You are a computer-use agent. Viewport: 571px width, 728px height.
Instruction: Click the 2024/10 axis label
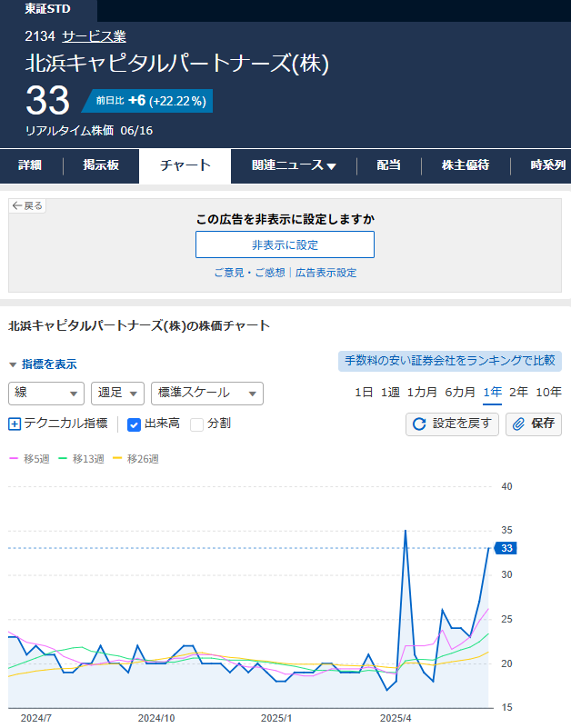(x=156, y=718)
